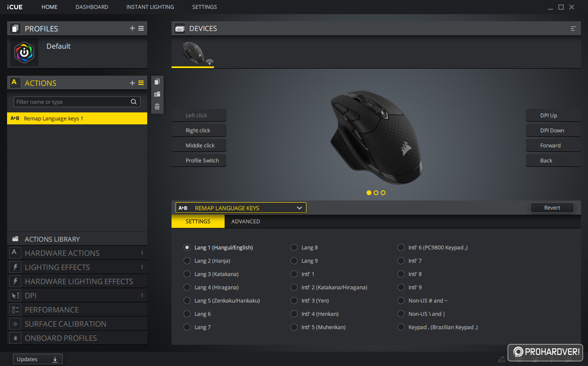Viewport: 588px width, 366px height.
Task: Show the first mouse view dot
Action: [369, 193]
